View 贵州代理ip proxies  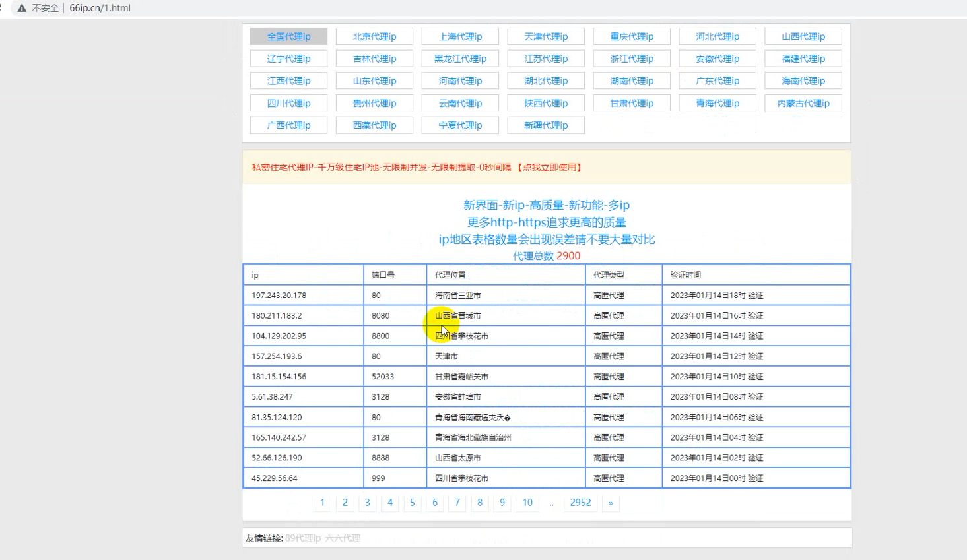(x=374, y=103)
